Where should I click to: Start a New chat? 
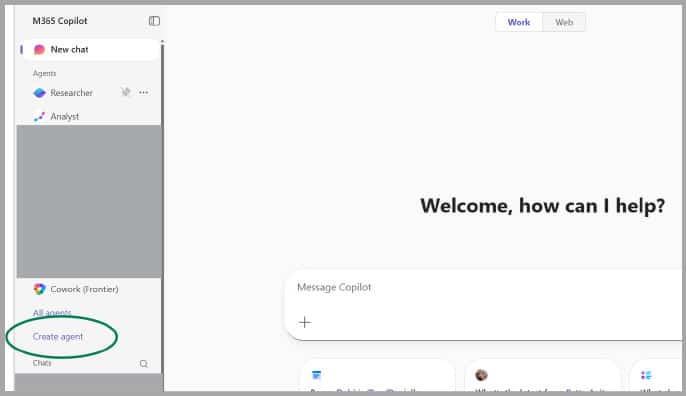(91, 49)
